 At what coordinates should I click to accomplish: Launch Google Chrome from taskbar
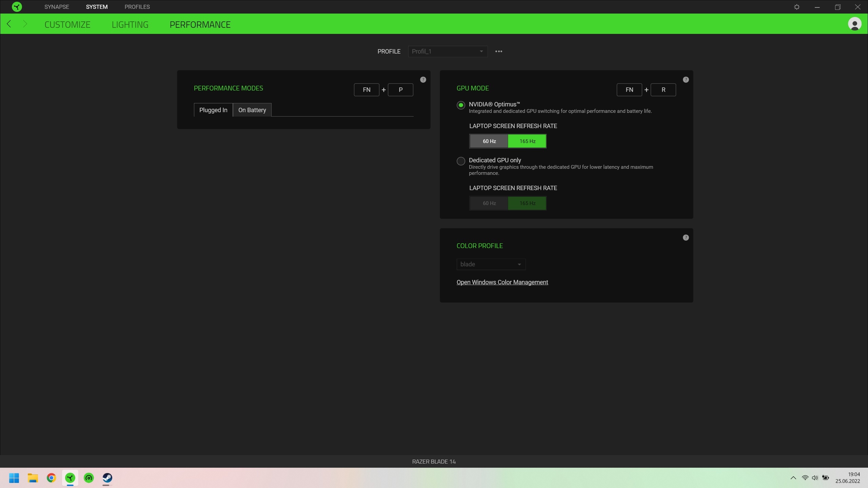click(x=52, y=478)
